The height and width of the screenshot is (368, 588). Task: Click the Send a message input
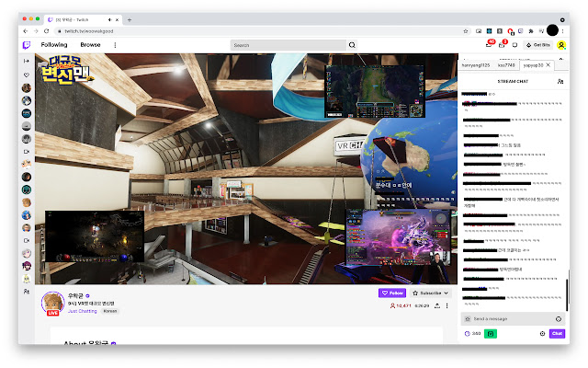[513, 319]
